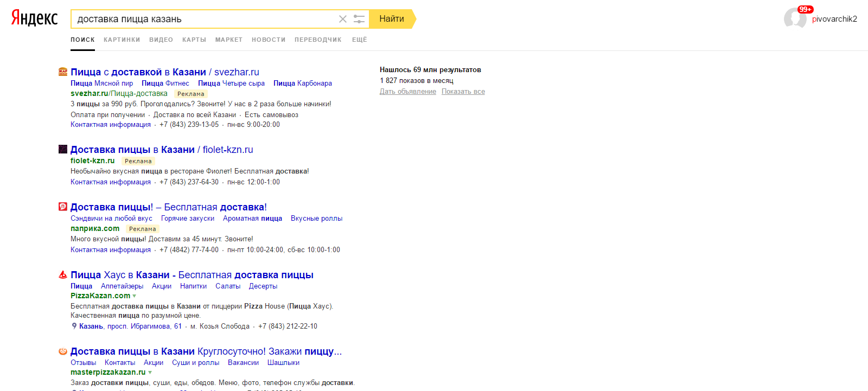Open 'Пицца Карбонара' sitelink

303,83
